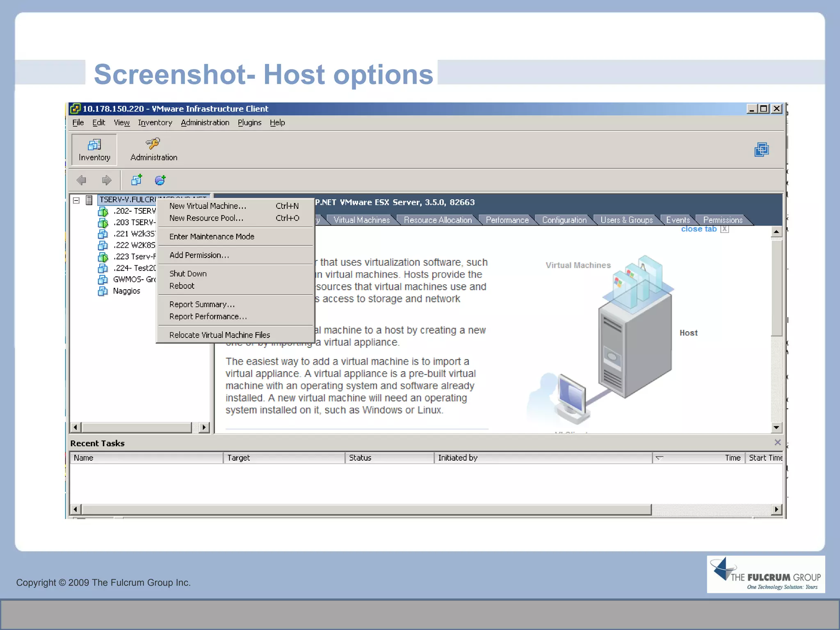Click sort arrow in Recent Tasks header
Screen dimensions: 840x630
click(659, 458)
